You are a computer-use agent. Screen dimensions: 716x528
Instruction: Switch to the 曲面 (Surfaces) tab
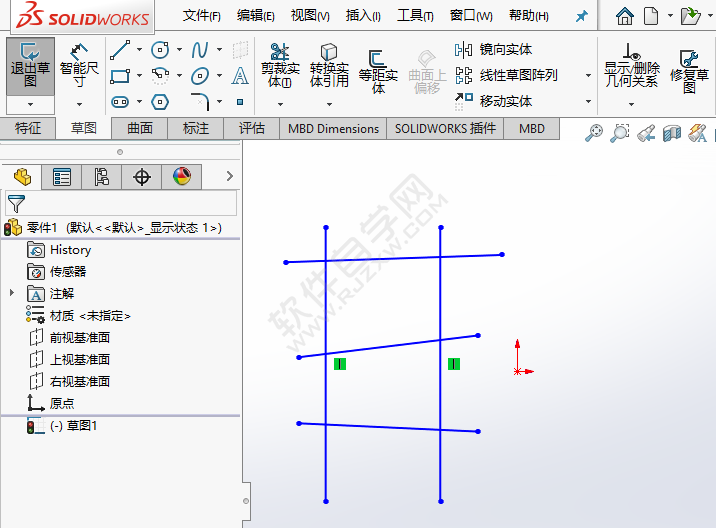pos(140,128)
